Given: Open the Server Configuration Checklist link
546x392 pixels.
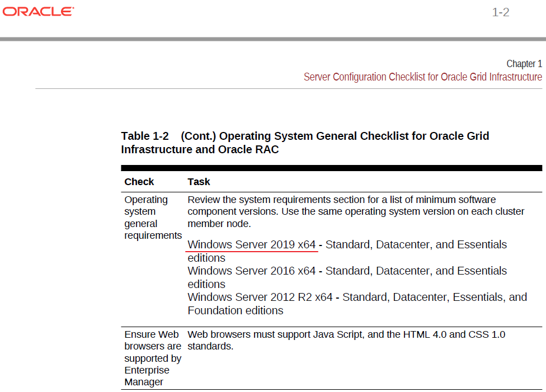Looking at the screenshot, I should coord(423,77).
